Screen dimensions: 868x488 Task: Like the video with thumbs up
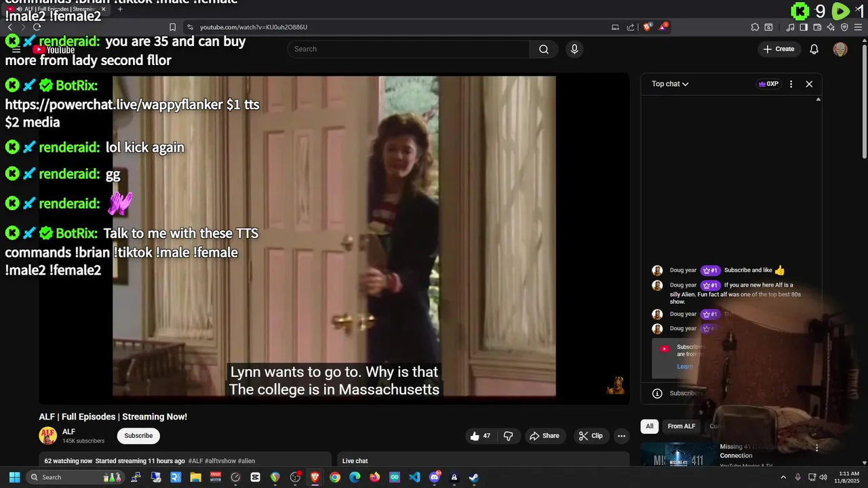480,436
